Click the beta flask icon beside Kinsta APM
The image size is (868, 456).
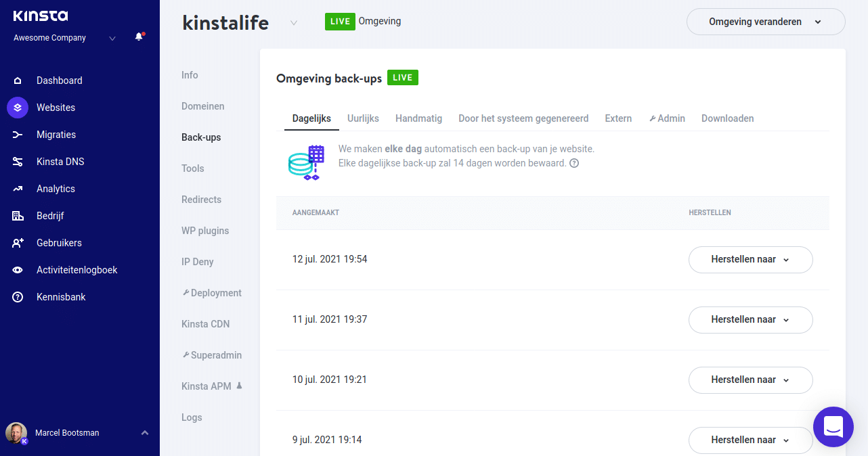238,386
